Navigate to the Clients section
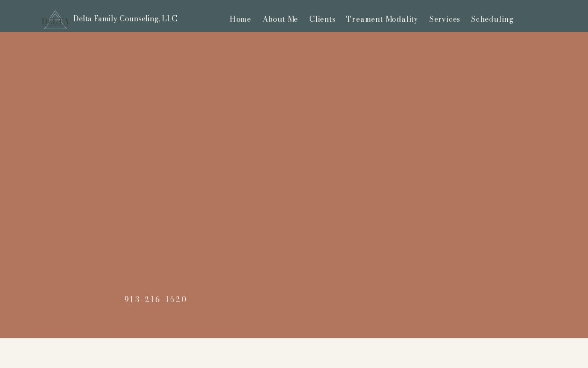This screenshot has height=368, width=588. 322,19
